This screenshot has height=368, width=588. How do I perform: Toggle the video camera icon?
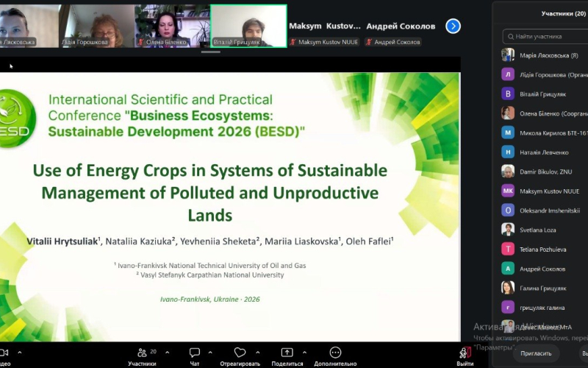click(x=4, y=353)
